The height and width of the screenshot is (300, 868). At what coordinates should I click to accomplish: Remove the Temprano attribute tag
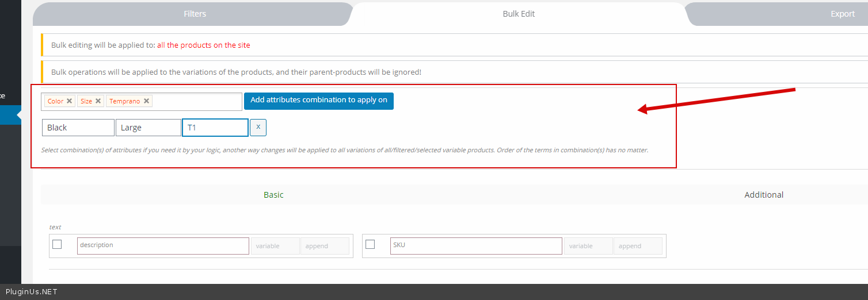147,101
